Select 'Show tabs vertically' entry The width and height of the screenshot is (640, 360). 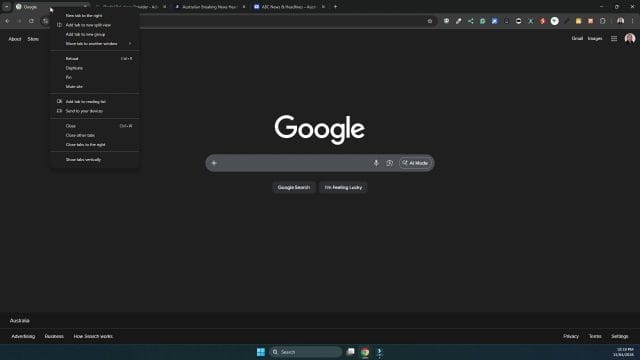pos(95,160)
